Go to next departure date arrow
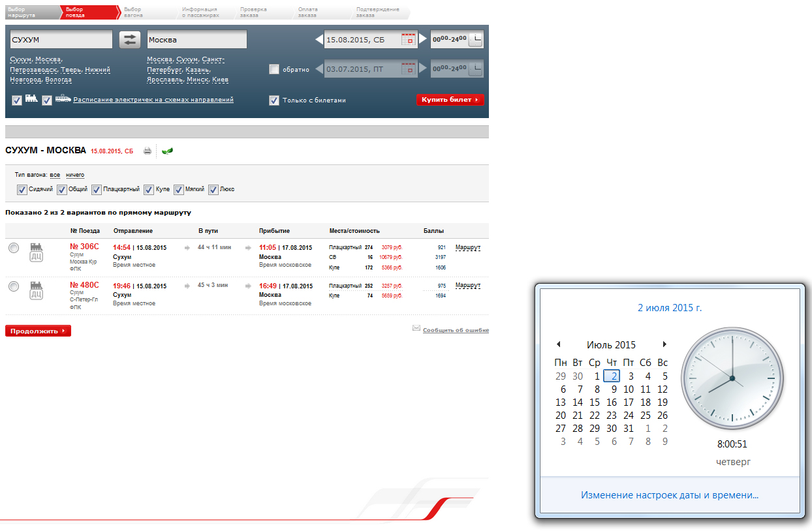812x531 pixels. [x=423, y=40]
